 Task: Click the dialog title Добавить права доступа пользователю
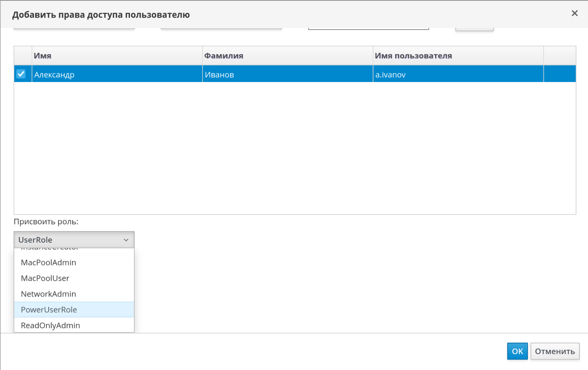click(x=101, y=15)
